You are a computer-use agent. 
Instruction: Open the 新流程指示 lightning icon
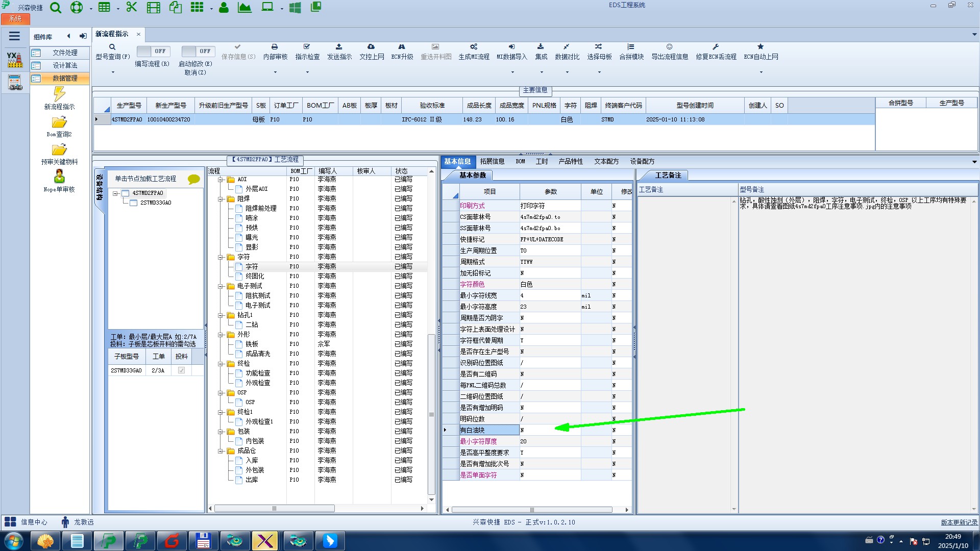coord(59,94)
